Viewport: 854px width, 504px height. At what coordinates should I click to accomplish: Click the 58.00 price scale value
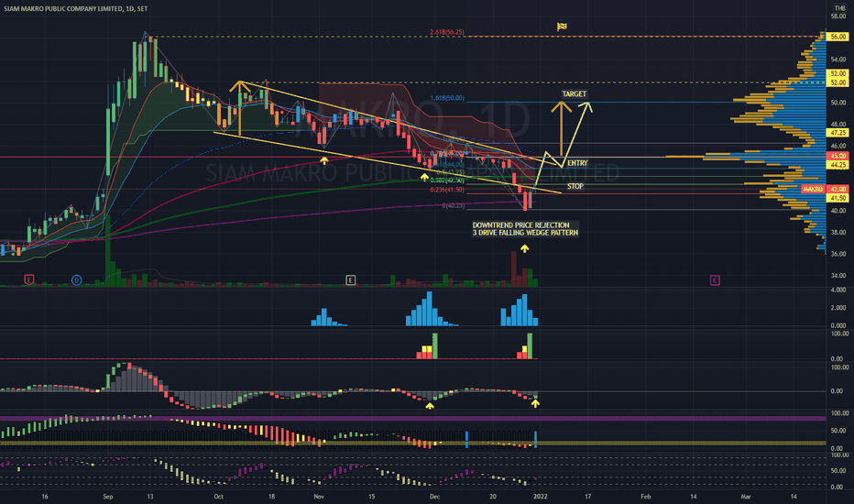click(838, 16)
